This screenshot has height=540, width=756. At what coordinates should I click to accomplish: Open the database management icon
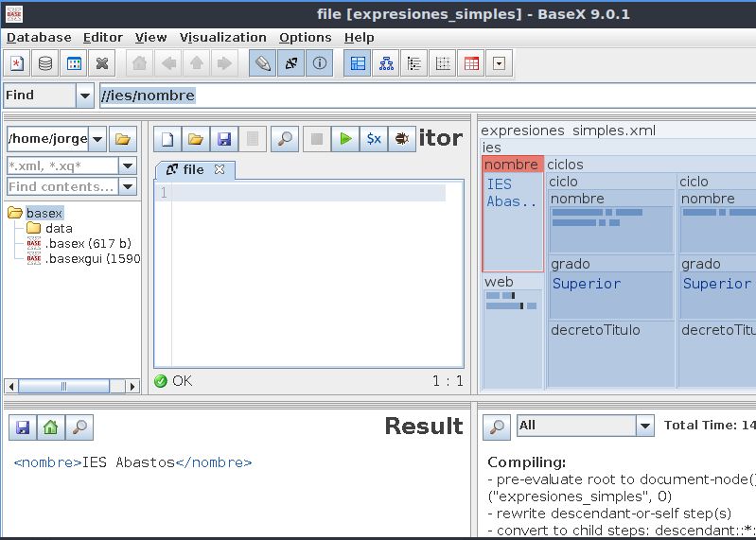pyautogui.click(x=44, y=64)
